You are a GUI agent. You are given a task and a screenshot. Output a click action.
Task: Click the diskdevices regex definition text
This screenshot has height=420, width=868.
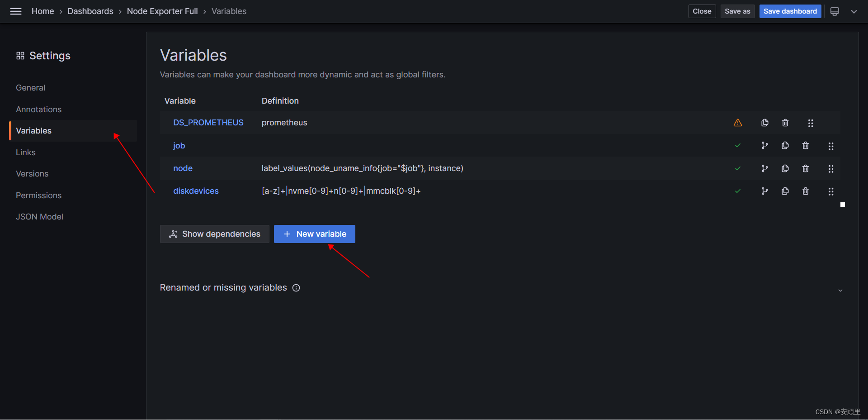tap(341, 191)
